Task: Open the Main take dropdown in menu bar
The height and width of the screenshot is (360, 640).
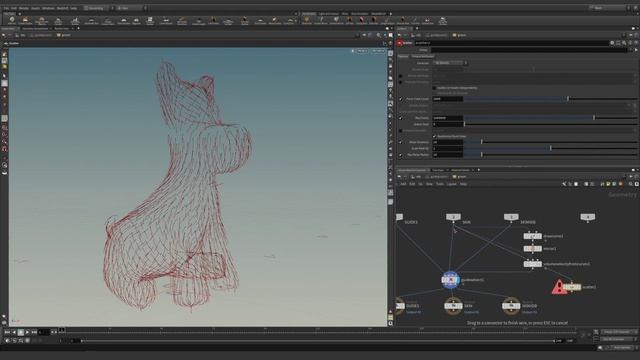Action: click(130, 8)
